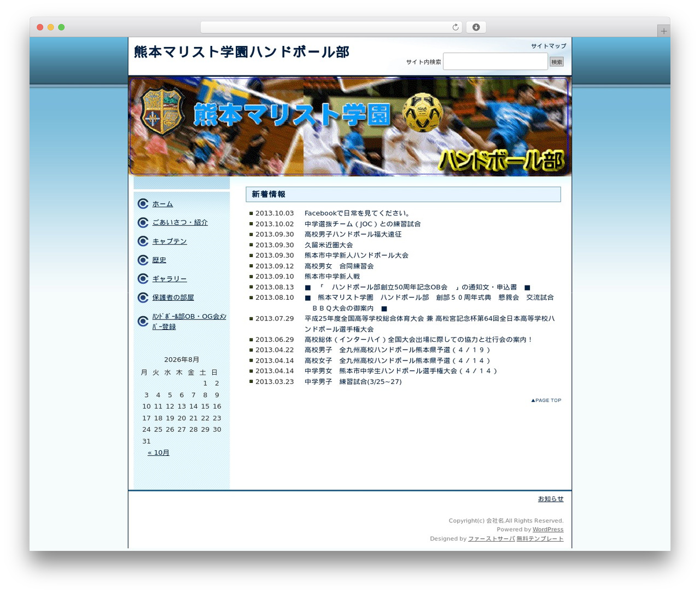Click the bullet icon beside ごあいさつ・紹介
This screenshot has width=700, height=593.
point(143,223)
